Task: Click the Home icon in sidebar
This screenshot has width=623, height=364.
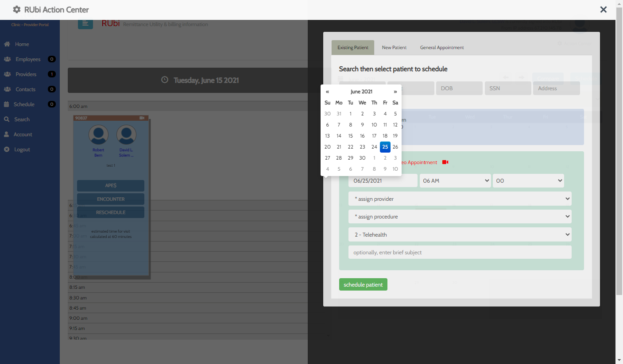Action: 7,44
